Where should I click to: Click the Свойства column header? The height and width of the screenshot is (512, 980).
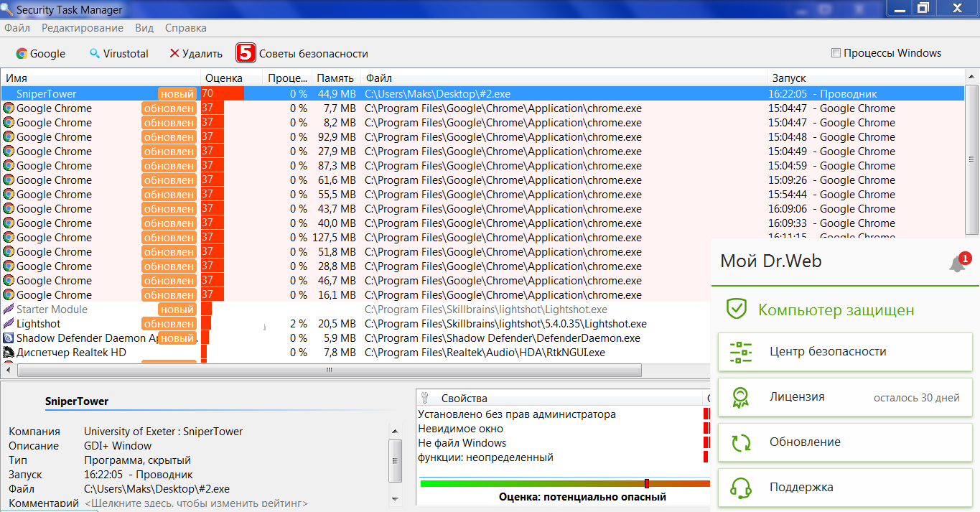(560, 398)
